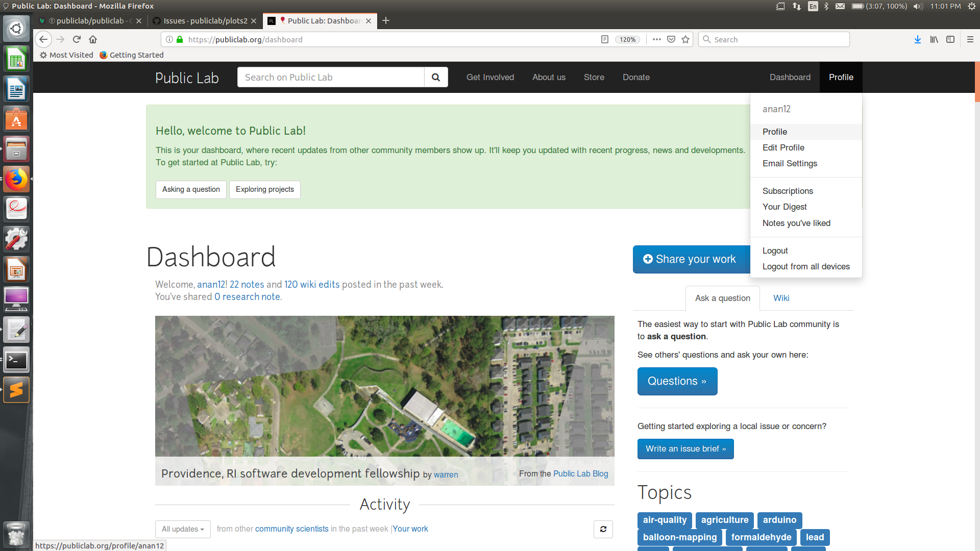Open page actions three-dots menu
980x551 pixels.
(x=656, y=39)
